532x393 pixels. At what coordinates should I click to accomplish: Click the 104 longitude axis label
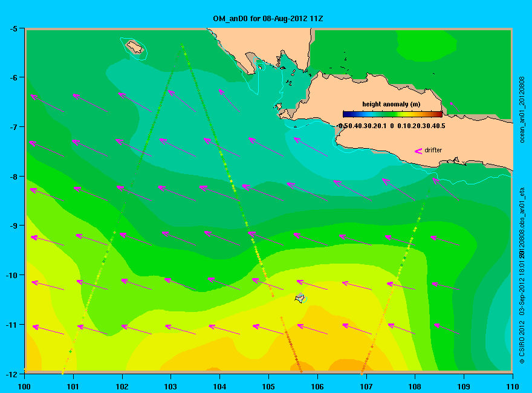[x=219, y=386]
